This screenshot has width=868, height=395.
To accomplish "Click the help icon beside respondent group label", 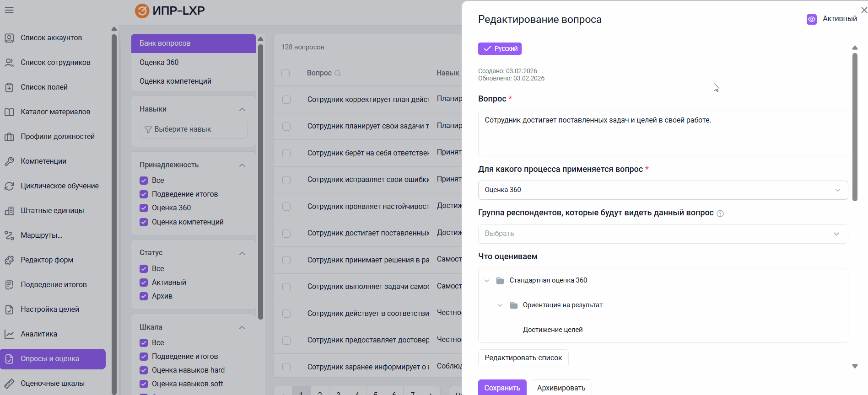I will pos(720,214).
